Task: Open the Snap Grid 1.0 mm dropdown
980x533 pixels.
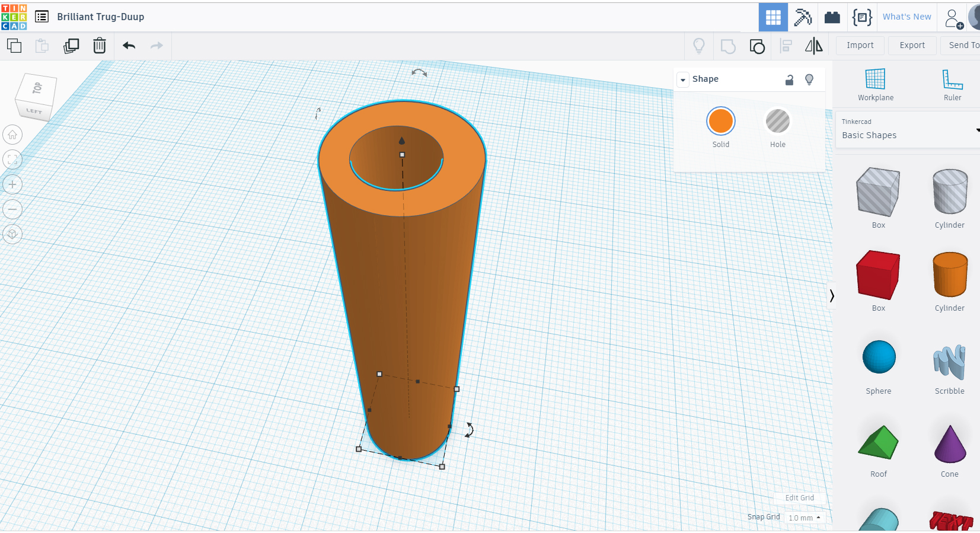Action: click(x=805, y=518)
